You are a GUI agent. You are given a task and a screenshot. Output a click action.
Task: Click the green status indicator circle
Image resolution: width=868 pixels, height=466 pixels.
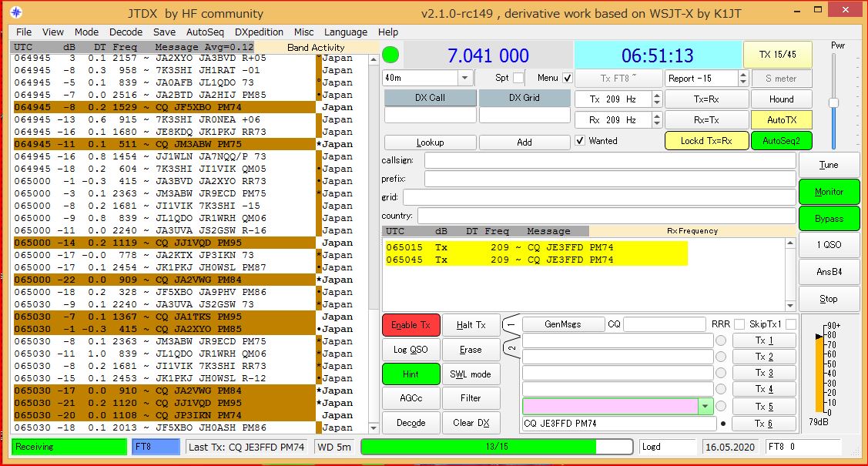(x=391, y=56)
